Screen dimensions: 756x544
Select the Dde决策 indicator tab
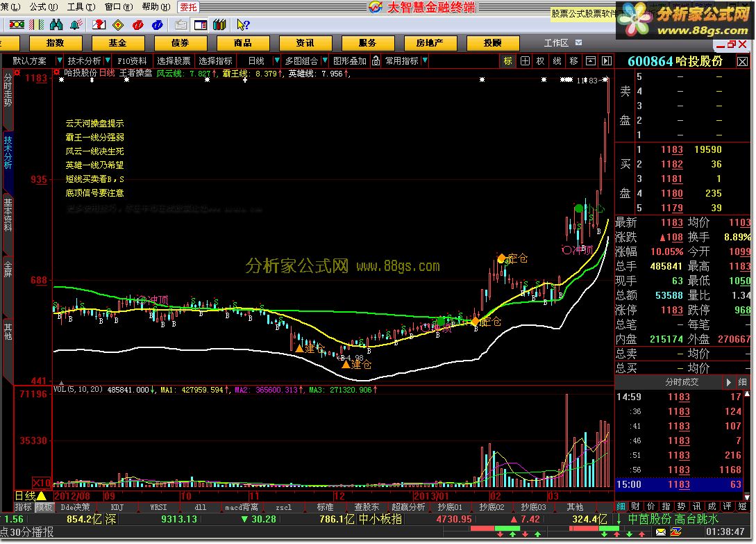tap(75, 507)
